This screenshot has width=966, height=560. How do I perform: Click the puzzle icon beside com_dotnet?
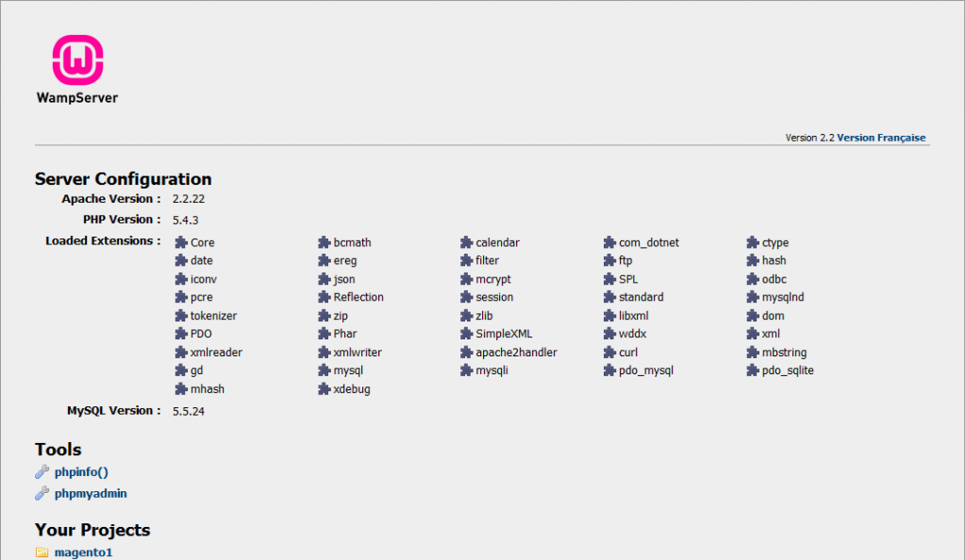(610, 242)
